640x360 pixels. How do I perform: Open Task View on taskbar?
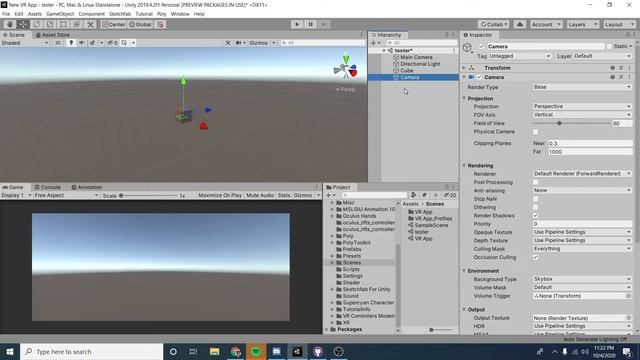click(x=193, y=352)
